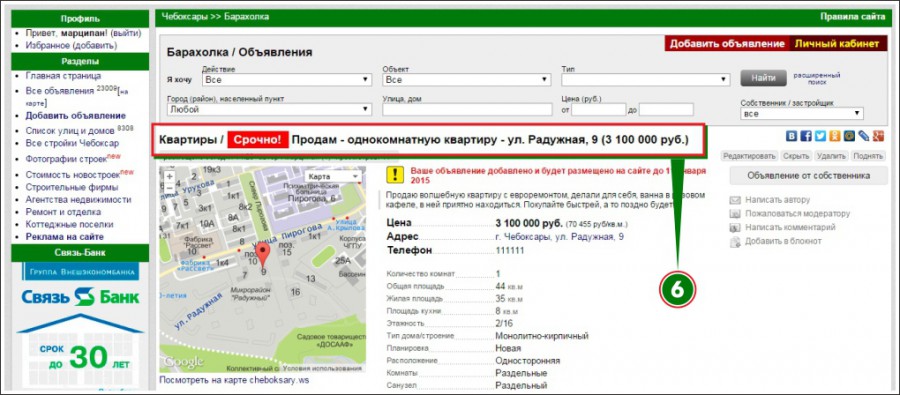Zoom out the map with minus button

[x=169, y=187]
